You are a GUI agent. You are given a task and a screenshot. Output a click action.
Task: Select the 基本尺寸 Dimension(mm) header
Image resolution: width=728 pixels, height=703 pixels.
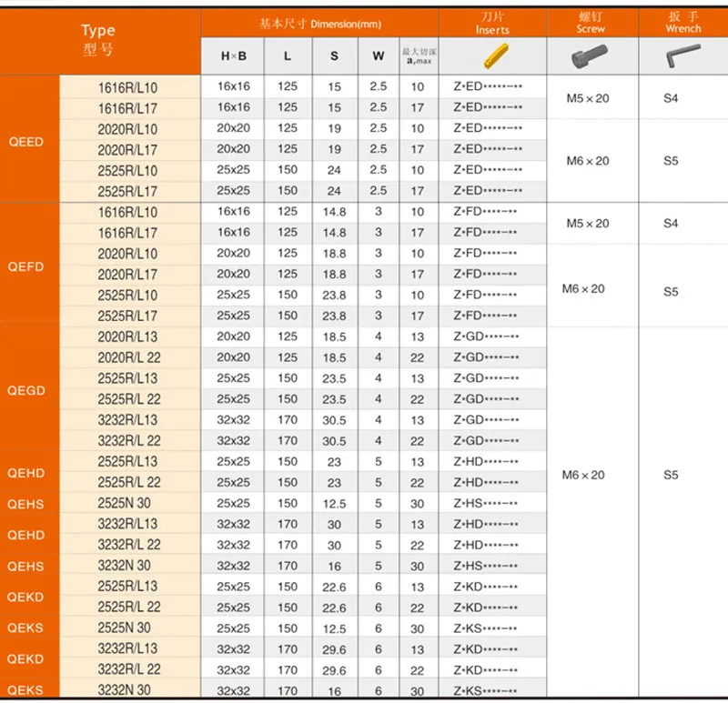[320, 24]
